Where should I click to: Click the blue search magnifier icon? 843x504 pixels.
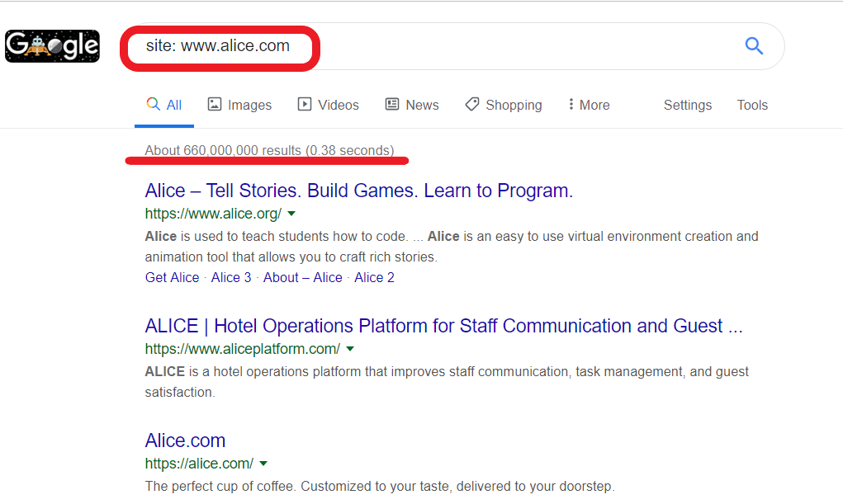click(754, 46)
